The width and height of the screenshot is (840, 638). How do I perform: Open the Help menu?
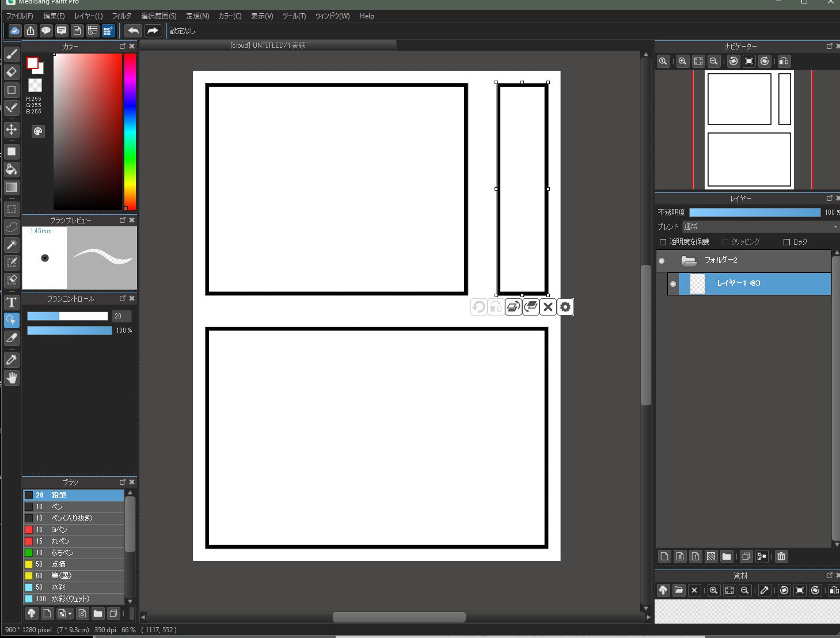[x=367, y=16]
